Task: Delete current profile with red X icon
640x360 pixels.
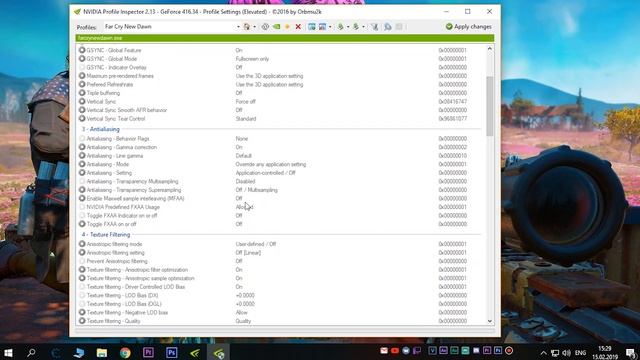Action: pyautogui.click(x=298, y=27)
